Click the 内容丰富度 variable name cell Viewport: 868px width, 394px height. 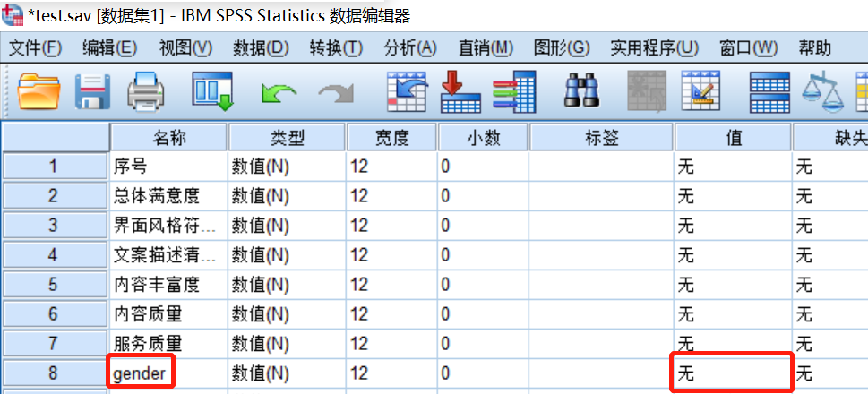coord(168,285)
